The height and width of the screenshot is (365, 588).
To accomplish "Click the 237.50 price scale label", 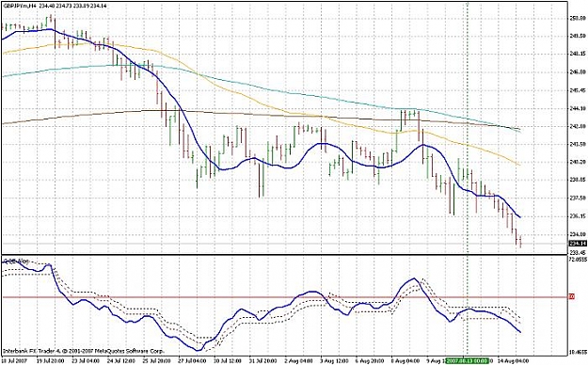I will tap(578, 198).
